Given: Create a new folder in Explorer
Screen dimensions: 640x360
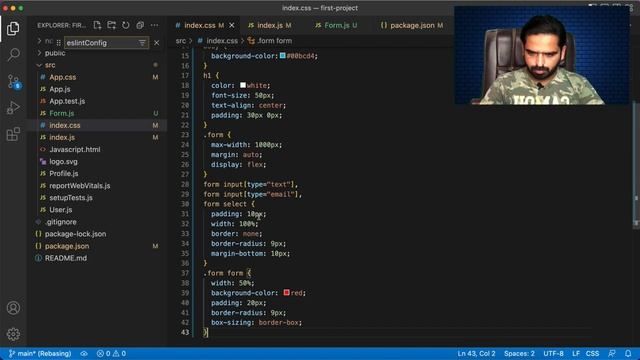Looking at the screenshot, I should click(111, 25).
